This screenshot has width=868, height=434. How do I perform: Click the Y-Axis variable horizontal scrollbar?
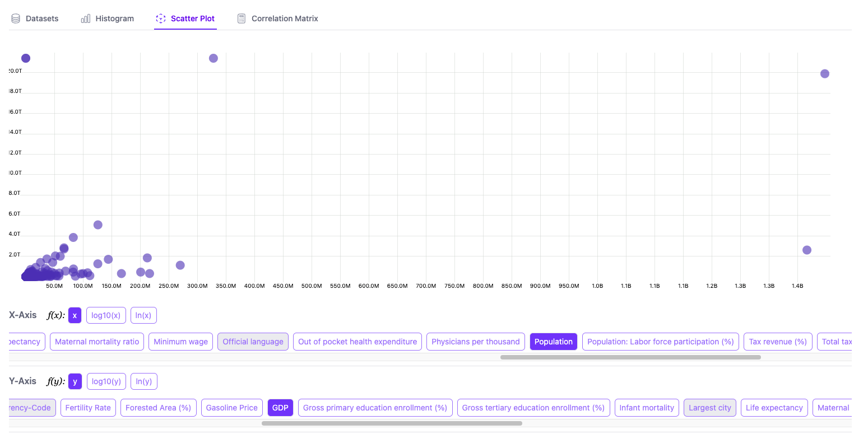point(392,423)
